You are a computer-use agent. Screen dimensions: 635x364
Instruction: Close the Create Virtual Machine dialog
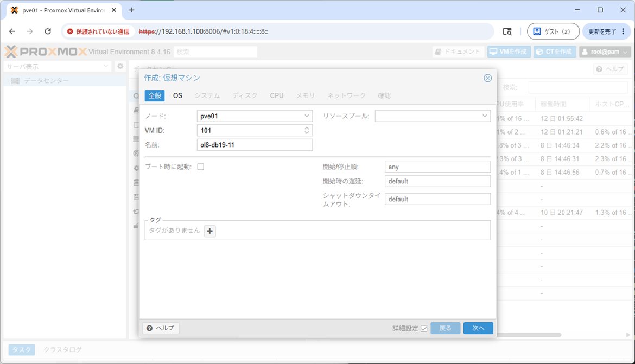(x=487, y=78)
